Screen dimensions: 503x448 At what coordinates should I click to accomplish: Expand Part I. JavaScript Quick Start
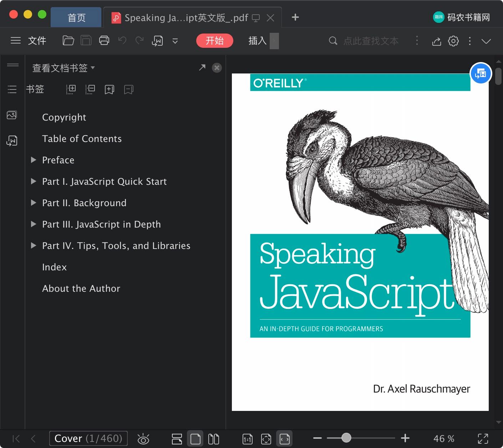pos(34,181)
